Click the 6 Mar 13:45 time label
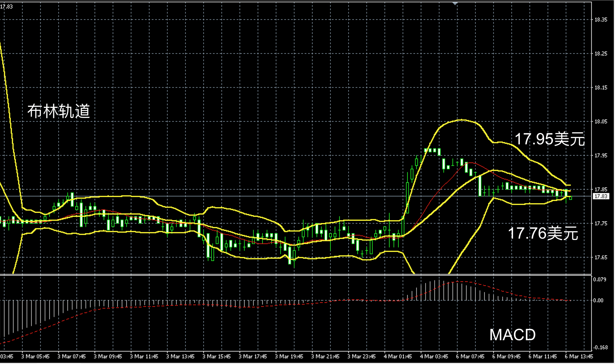Screen dimensions: 615x364 click(579, 356)
